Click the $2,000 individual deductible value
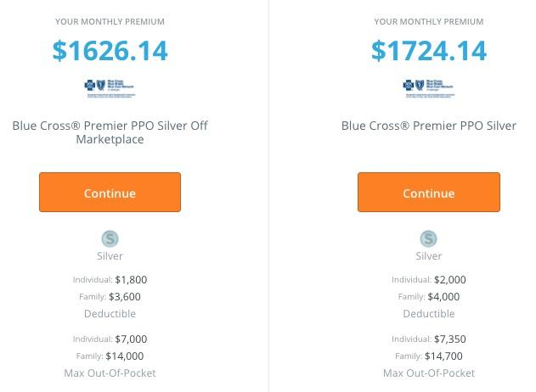The width and height of the screenshot is (536, 392). click(x=449, y=279)
